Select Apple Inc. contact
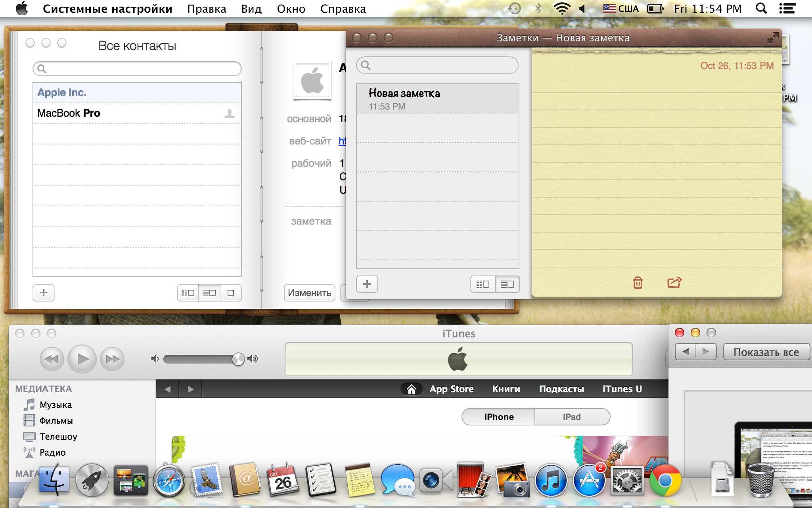This screenshot has height=508, width=812. [x=137, y=92]
